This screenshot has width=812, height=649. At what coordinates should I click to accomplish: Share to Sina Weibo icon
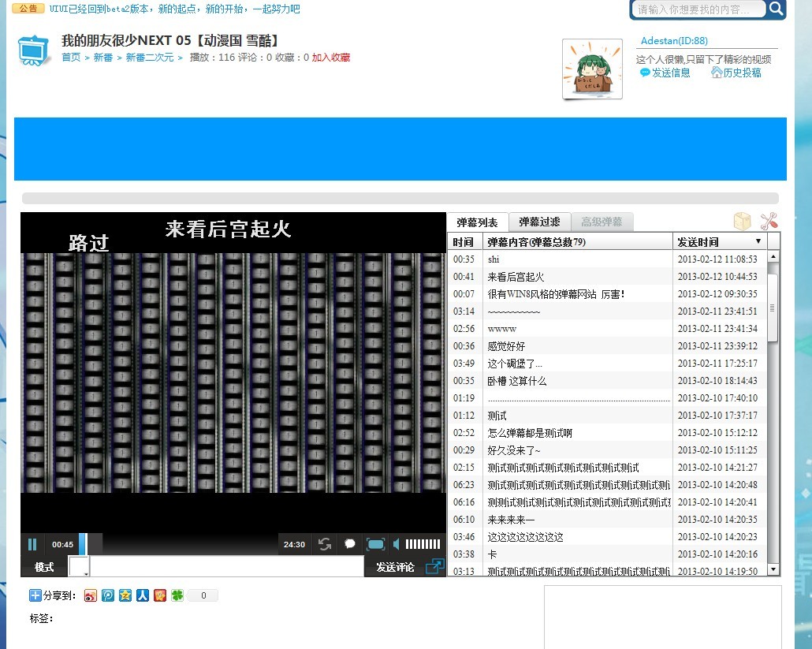(x=90, y=595)
